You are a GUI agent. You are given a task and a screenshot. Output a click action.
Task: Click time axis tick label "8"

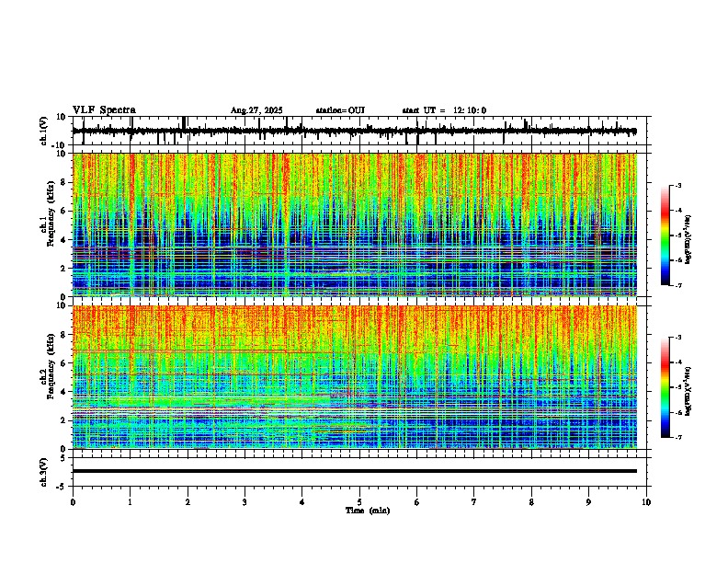pos(531,502)
